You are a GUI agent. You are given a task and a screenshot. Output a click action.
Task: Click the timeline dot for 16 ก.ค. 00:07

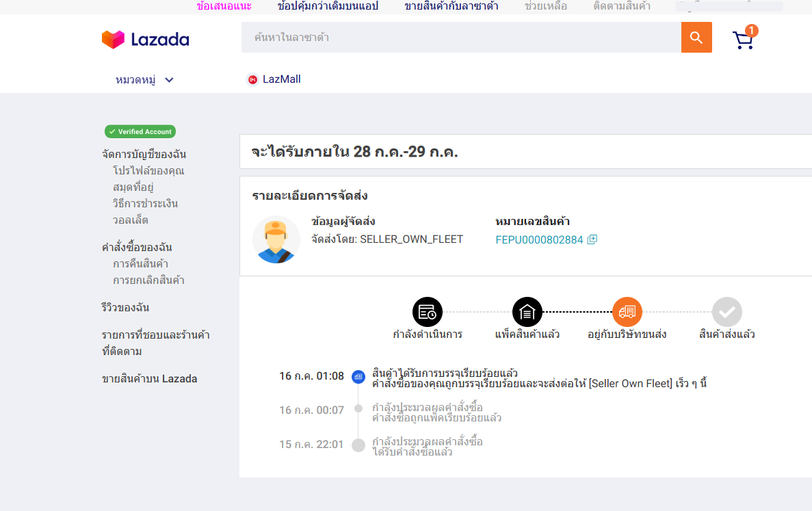coord(358,408)
